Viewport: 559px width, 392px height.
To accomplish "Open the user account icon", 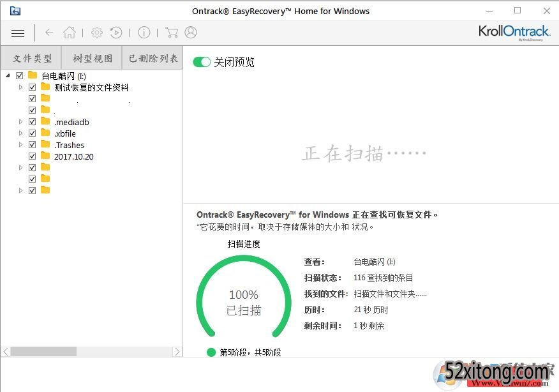I will [191, 33].
